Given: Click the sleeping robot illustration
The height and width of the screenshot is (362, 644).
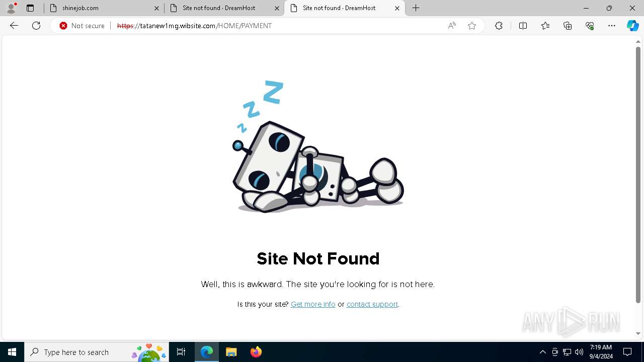Looking at the screenshot, I should 318,147.
